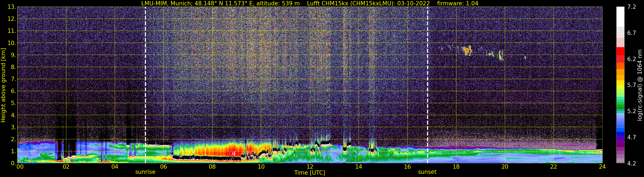Image resolution: width=644 pixels, height=177 pixels.
Task: Click the x-axis tick label '12'
Action: [310, 167]
